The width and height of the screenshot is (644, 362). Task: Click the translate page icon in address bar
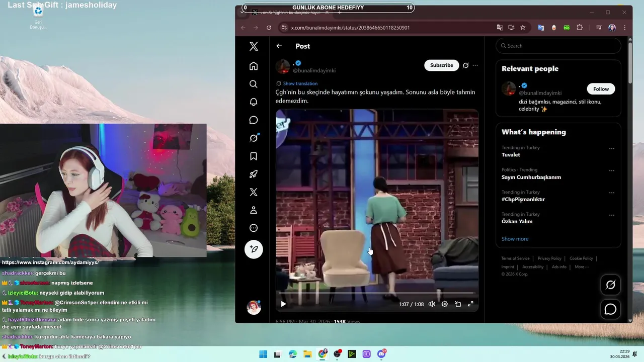click(x=500, y=28)
